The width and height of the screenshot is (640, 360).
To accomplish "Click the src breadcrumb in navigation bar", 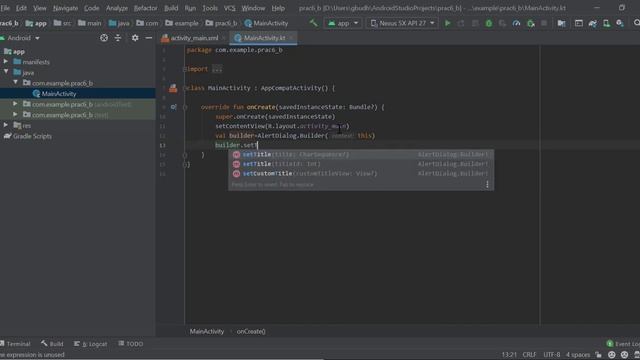I will [x=62, y=23].
